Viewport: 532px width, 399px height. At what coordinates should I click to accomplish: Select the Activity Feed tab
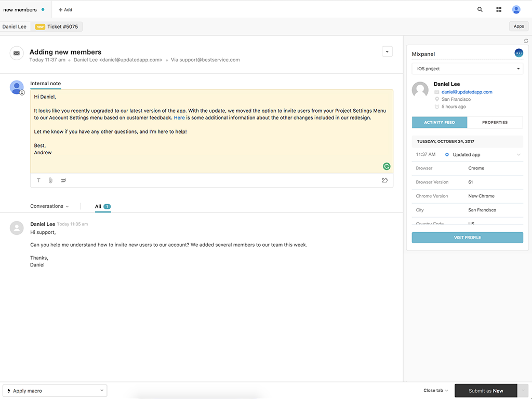(440, 123)
